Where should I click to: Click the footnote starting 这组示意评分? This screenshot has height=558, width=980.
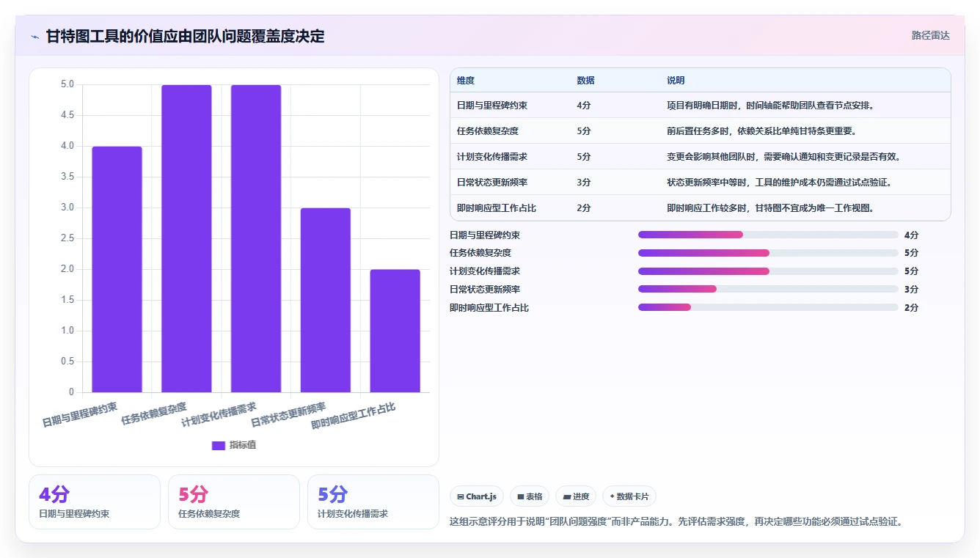pyautogui.click(x=676, y=522)
